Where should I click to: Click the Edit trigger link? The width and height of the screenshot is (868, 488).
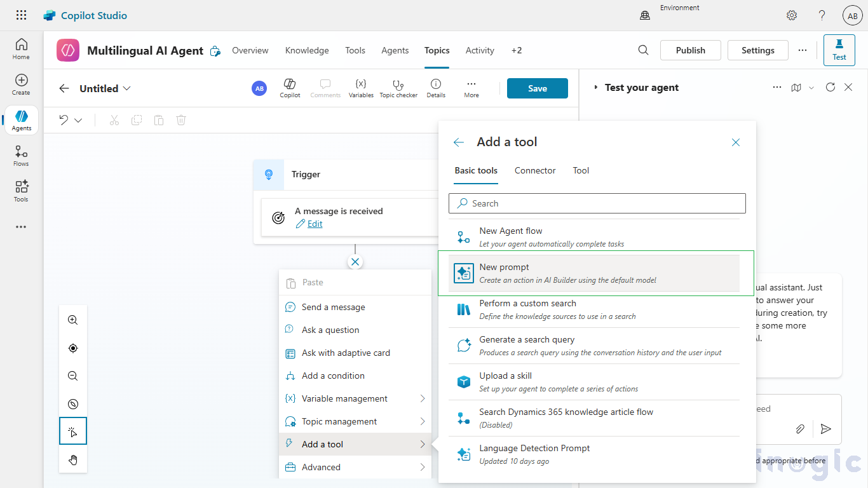click(315, 224)
